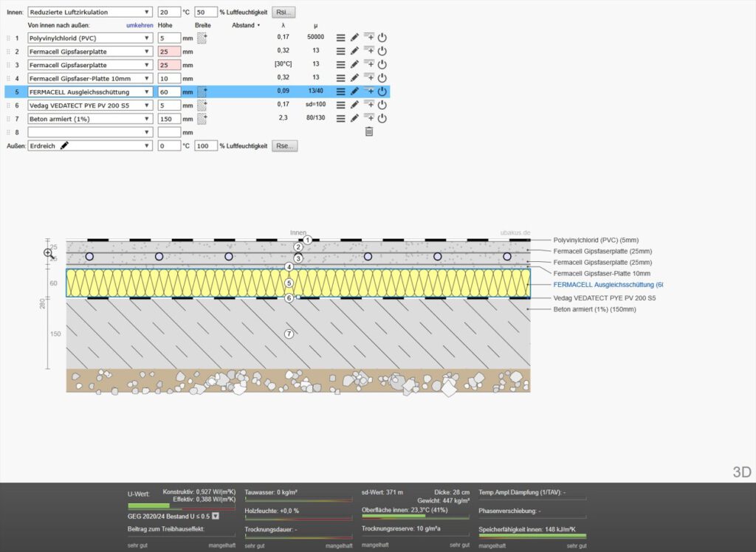Toggle power icon for Polyvinylchlorid (PVC) layer
Screen dimensions: 756x552
pos(382,38)
